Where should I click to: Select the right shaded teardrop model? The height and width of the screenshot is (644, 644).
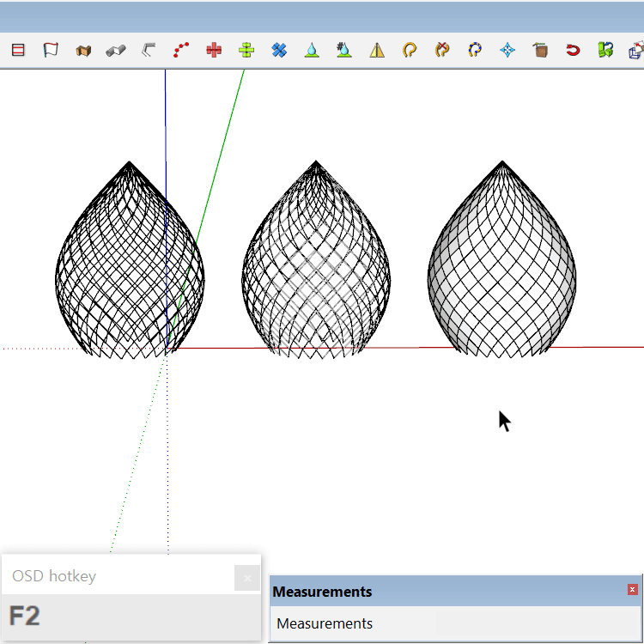502,260
